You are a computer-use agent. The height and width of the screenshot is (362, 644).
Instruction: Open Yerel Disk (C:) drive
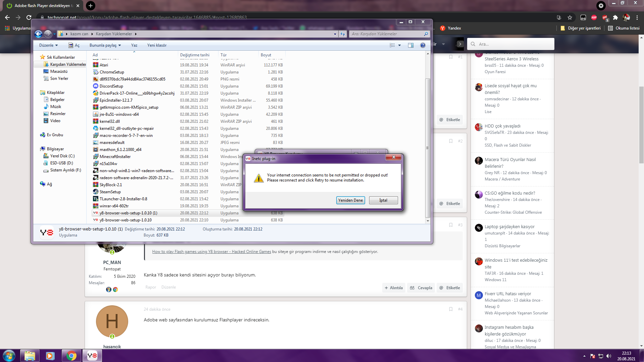[62, 156]
